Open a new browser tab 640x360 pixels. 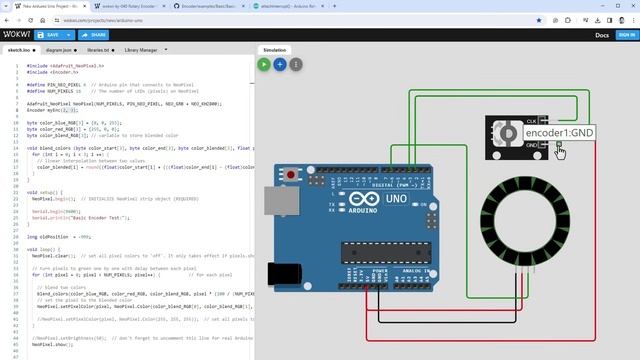tap(334, 6)
